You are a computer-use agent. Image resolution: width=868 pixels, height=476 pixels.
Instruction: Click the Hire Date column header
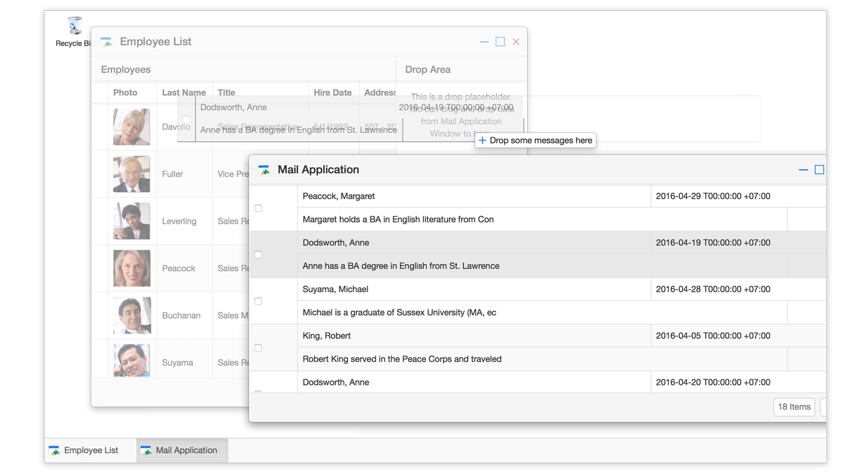click(x=332, y=93)
